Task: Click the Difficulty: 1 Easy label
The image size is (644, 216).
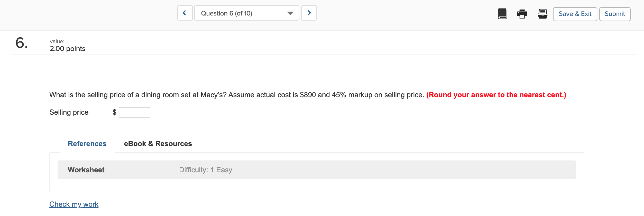Action: [206, 170]
